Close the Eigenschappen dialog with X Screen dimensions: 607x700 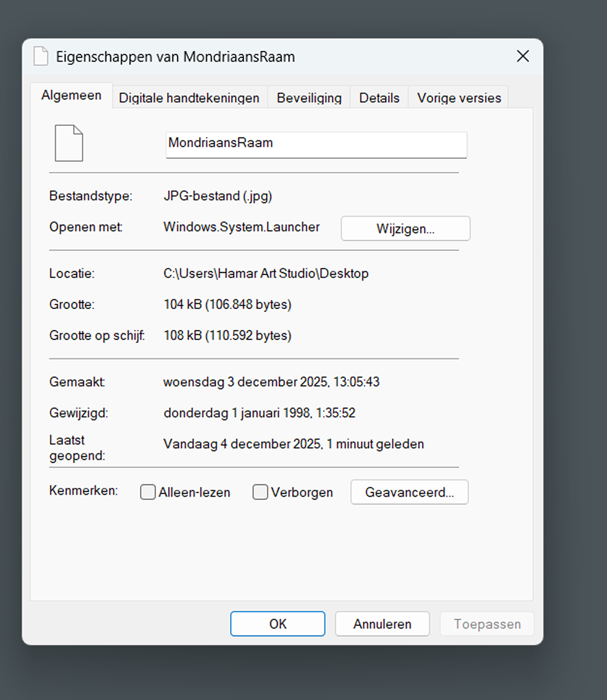click(523, 56)
